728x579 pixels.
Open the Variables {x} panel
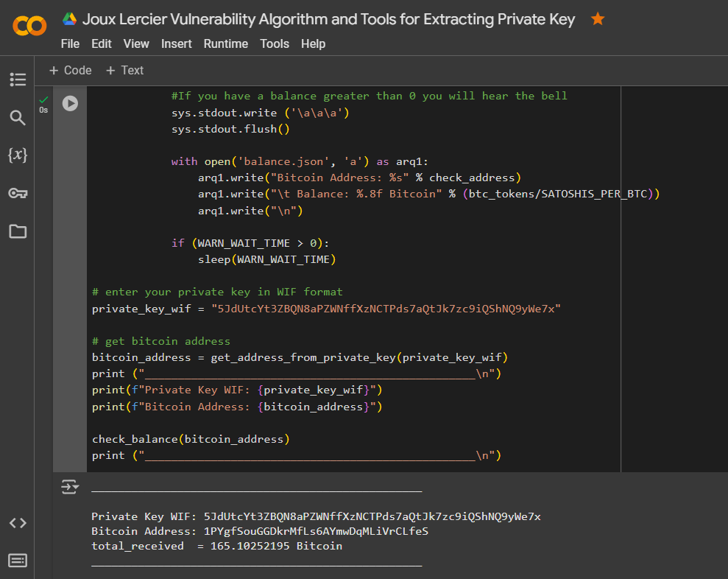[18, 155]
